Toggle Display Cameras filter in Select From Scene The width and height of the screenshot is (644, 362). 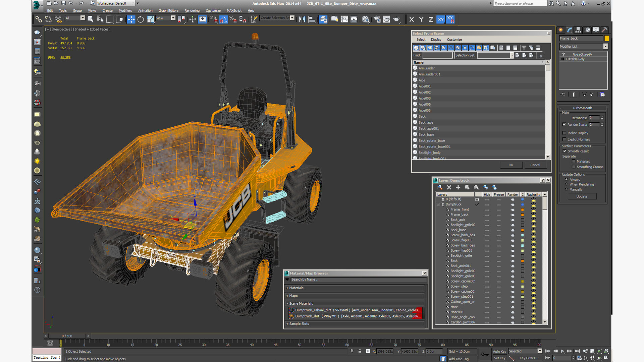tap(437, 48)
